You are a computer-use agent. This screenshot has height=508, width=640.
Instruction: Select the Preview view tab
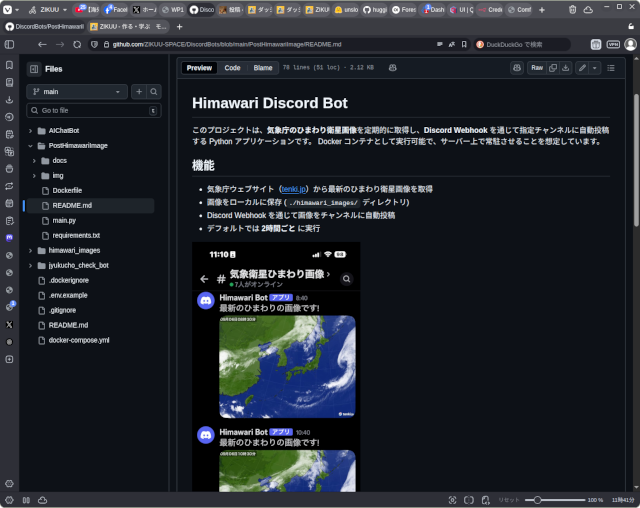click(x=199, y=68)
